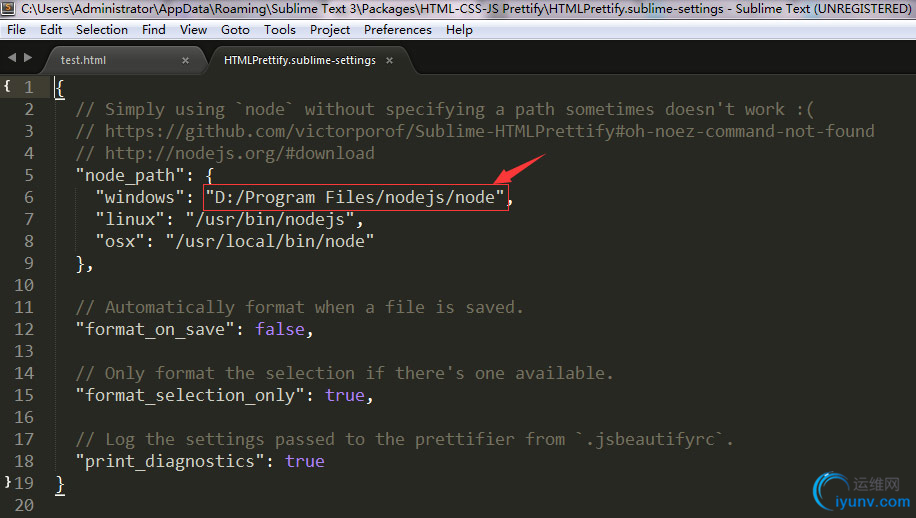Viewport: 916px width, 518px height.
Task: Click the next tab arrow icon
Action: click(x=27, y=58)
